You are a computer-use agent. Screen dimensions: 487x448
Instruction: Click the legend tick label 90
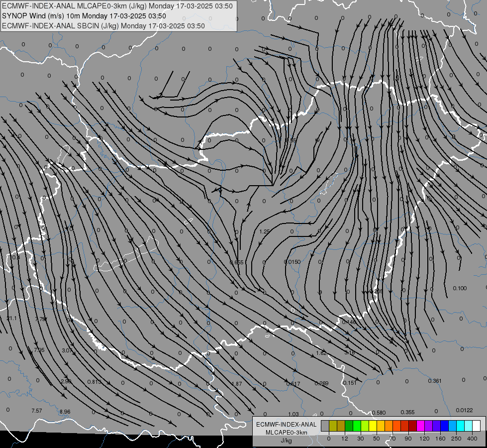(x=408, y=439)
